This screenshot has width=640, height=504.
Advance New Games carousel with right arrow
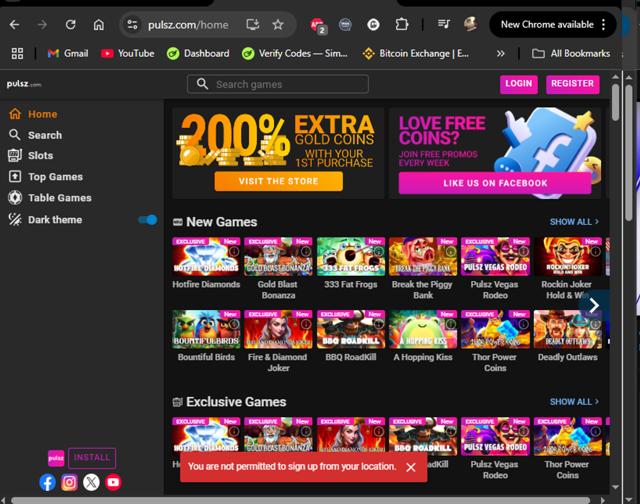pos(594,305)
